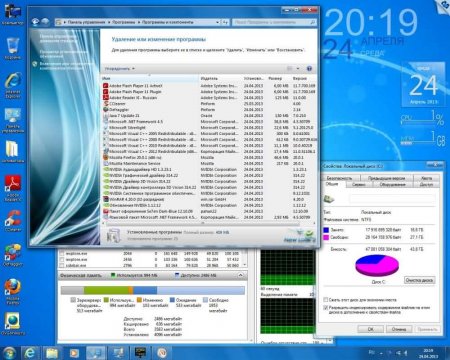This screenshot has width=450, height=360.
Task: Open the CCleaner desktop shortcut
Action: [13, 220]
